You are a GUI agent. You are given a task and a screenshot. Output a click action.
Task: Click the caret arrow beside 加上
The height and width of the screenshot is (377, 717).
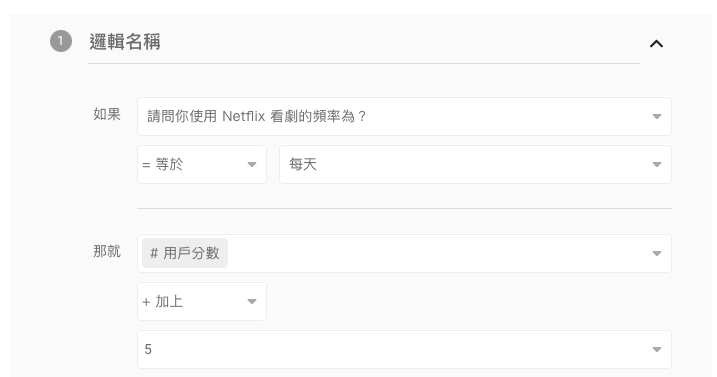pyautogui.click(x=251, y=302)
